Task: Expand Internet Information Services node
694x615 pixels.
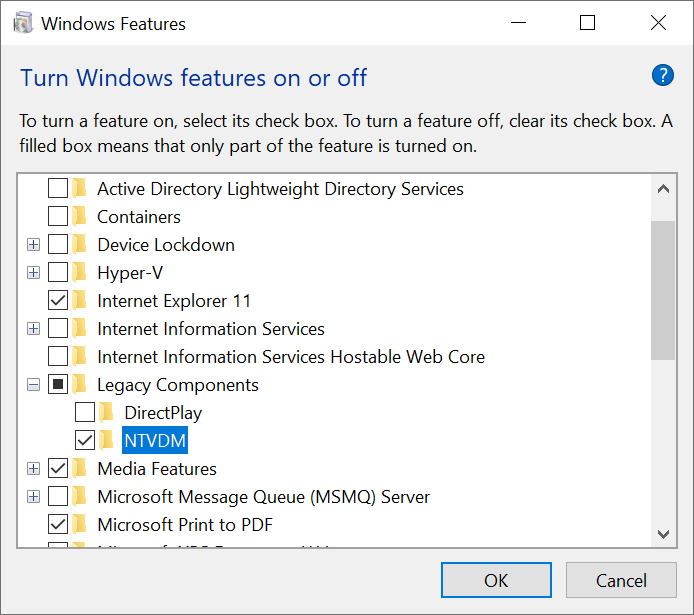Action: point(34,329)
